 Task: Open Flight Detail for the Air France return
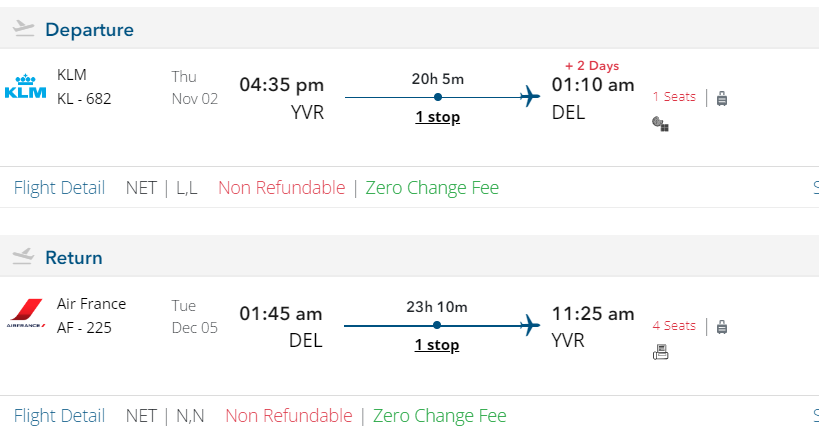click(59, 415)
